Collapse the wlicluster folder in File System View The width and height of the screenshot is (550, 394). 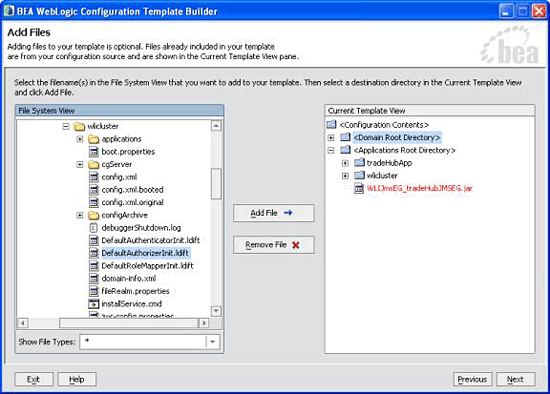[x=66, y=126]
